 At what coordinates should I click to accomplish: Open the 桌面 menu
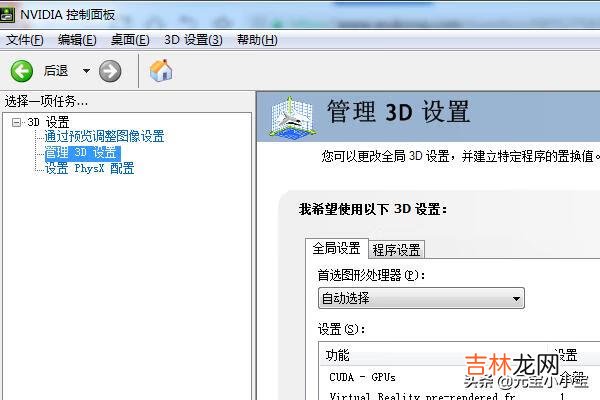click(x=129, y=40)
